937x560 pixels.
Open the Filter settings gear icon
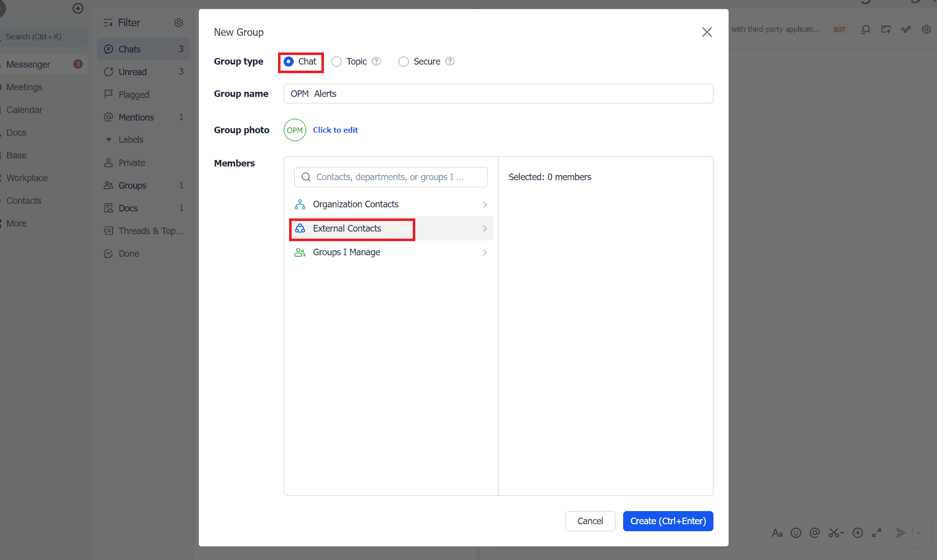(x=179, y=23)
